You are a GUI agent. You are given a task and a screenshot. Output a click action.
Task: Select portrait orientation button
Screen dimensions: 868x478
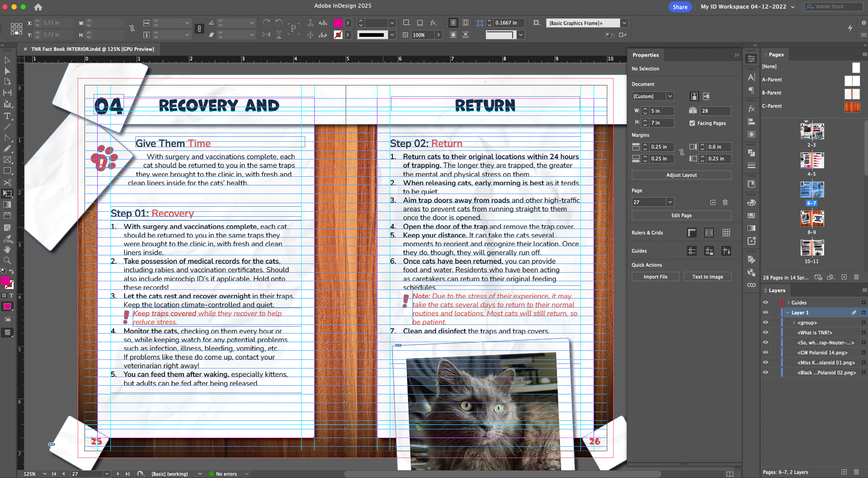point(694,96)
